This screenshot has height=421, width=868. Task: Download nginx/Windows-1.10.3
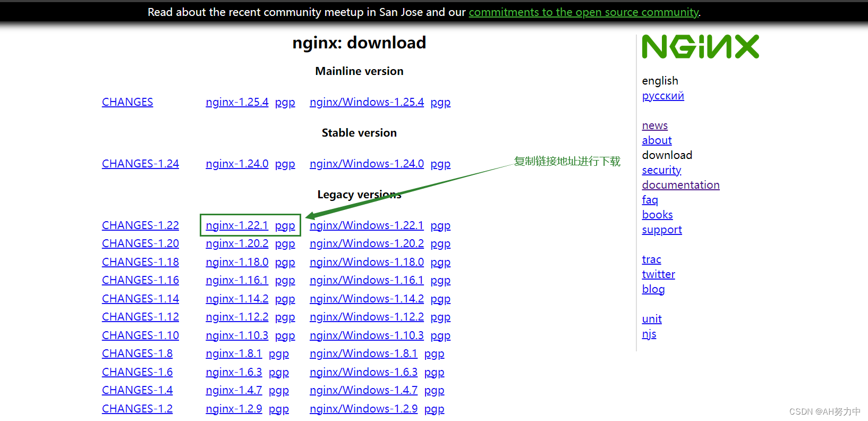pos(367,335)
